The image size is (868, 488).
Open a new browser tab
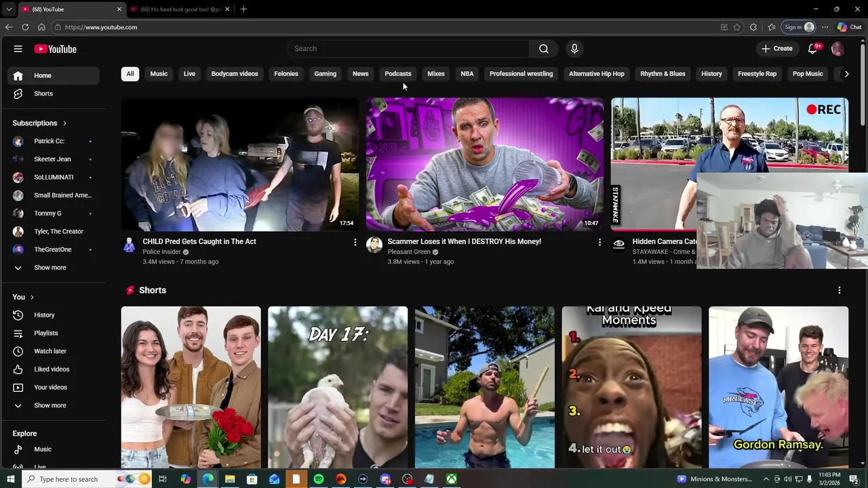243,9
